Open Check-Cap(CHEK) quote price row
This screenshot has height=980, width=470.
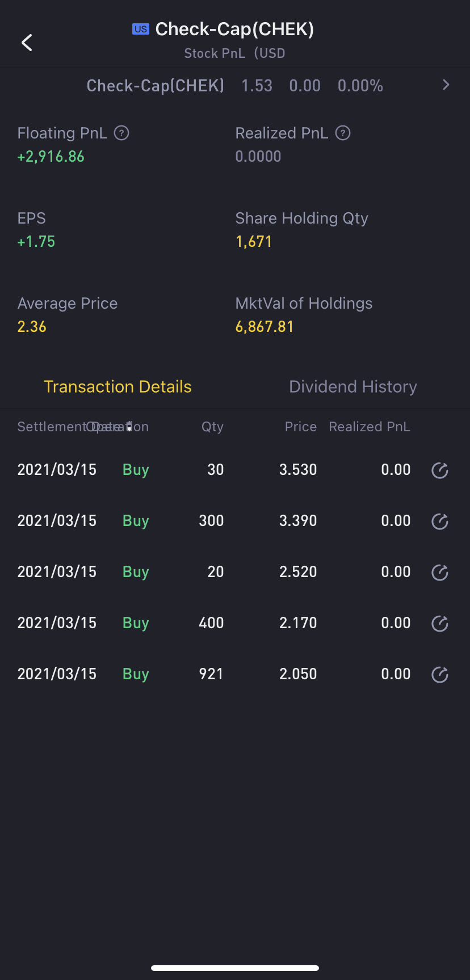pos(234,86)
